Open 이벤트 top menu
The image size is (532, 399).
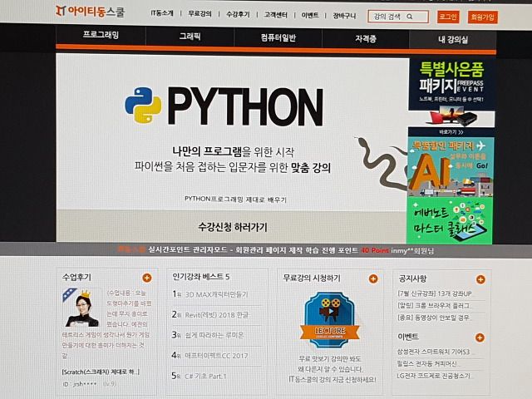[310, 15]
